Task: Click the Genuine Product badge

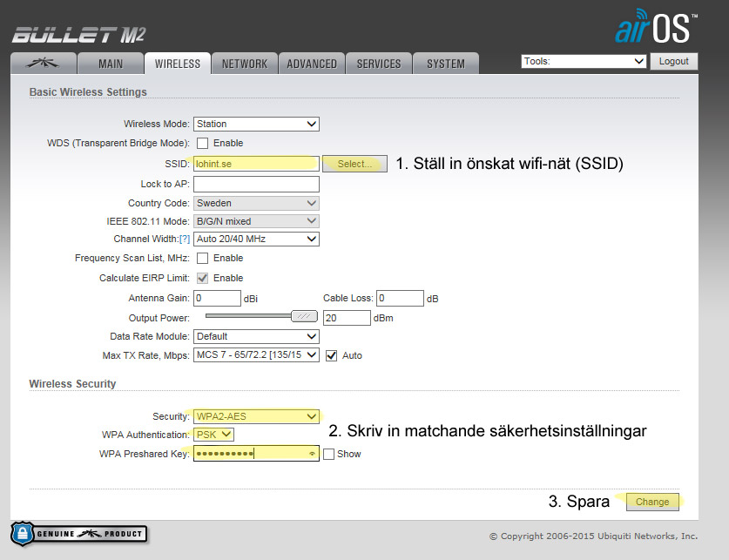Action: [79, 534]
